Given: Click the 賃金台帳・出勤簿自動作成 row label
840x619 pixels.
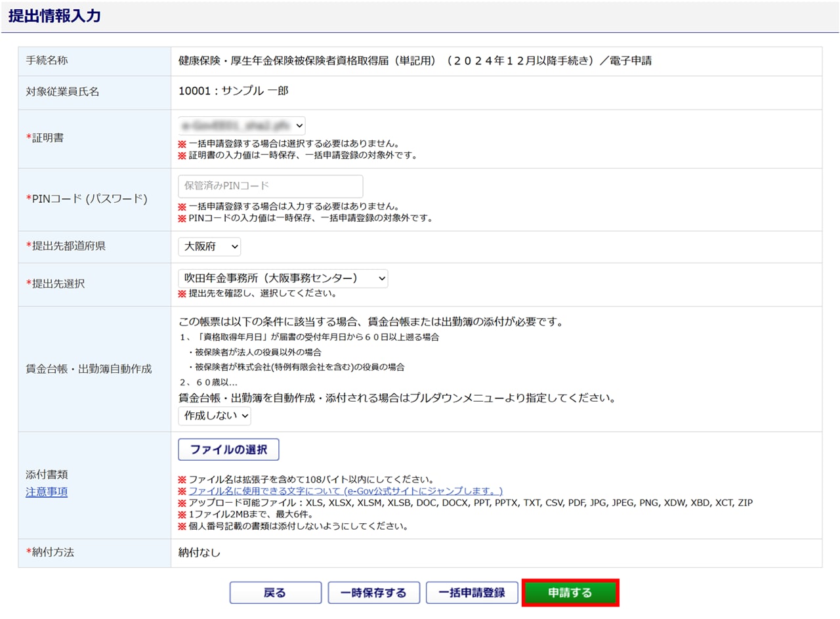Looking at the screenshot, I should [89, 369].
